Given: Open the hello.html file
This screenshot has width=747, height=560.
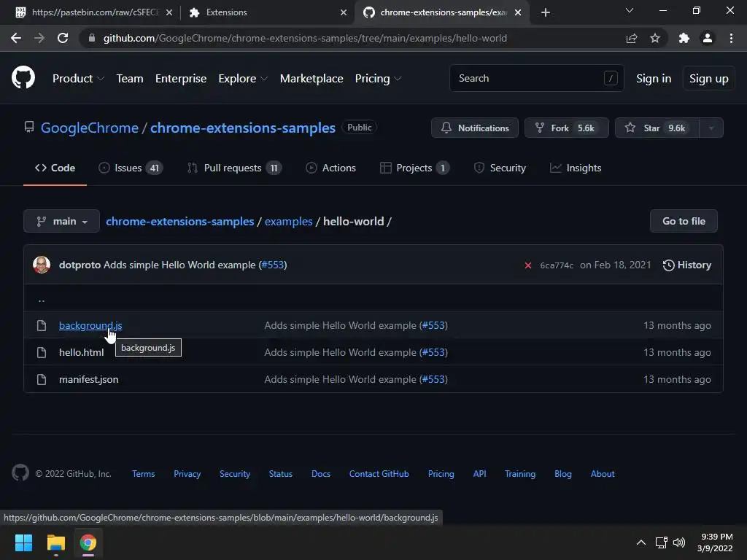Looking at the screenshot, I should [82, 352].
